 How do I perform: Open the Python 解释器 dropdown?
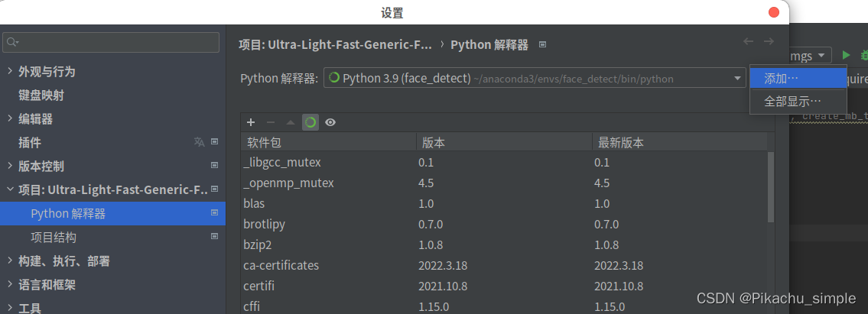pyautogui.click(x=738, y=78)
